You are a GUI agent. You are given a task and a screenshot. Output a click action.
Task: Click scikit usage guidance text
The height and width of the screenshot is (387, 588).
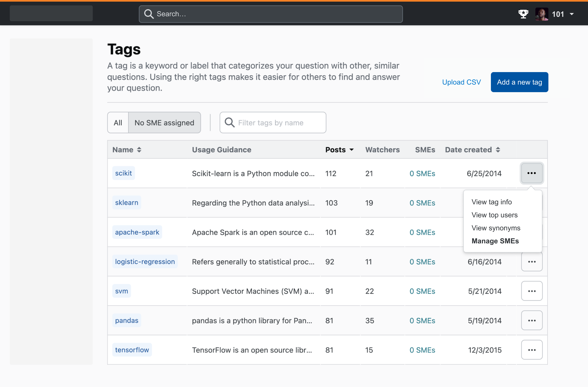pos(253,173)
